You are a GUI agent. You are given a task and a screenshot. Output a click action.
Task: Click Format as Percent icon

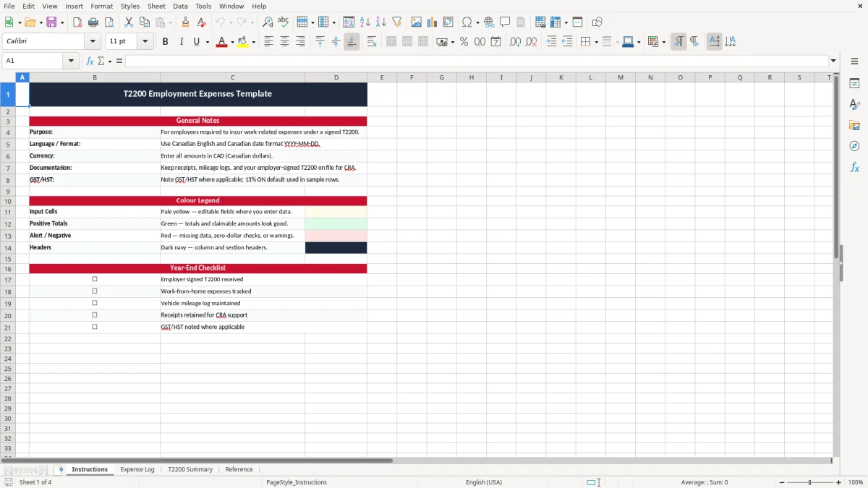(x=464, y=42)
